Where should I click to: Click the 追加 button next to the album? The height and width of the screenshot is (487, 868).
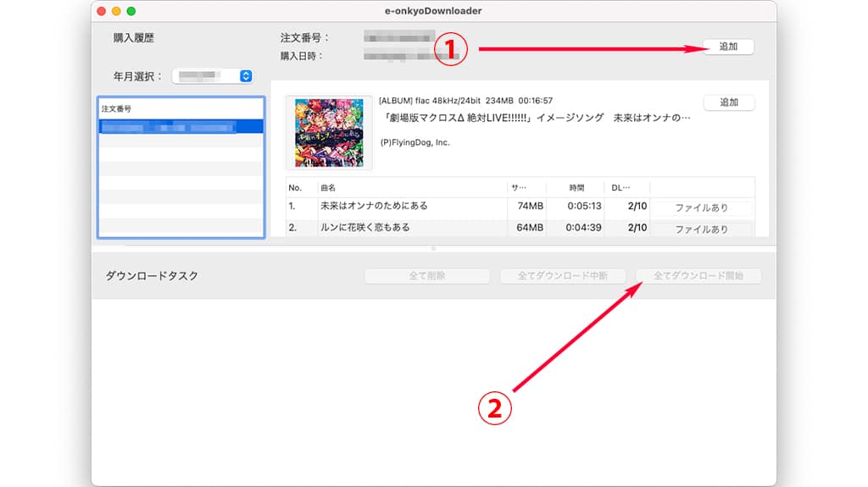728,102
